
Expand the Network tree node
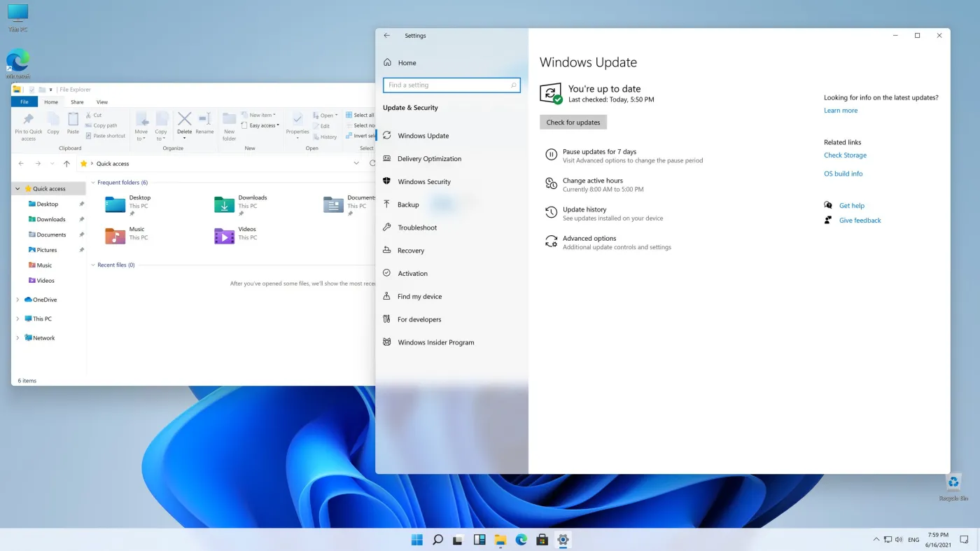(17, 338)
